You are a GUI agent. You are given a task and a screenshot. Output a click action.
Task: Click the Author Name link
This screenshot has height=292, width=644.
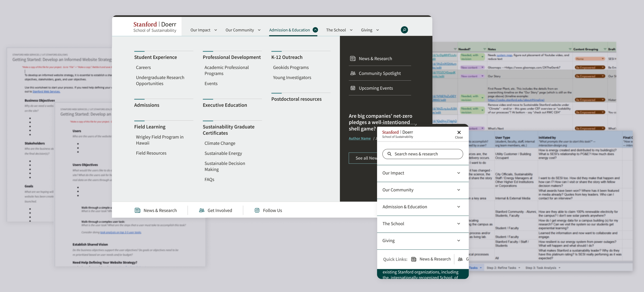pyautogui.click(x=360, y=139)
